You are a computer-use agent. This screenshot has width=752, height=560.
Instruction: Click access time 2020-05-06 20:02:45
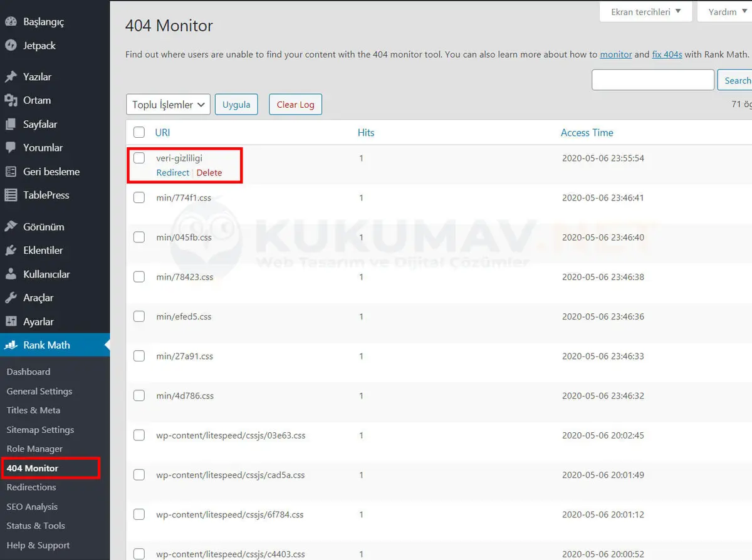coord(603,435)
